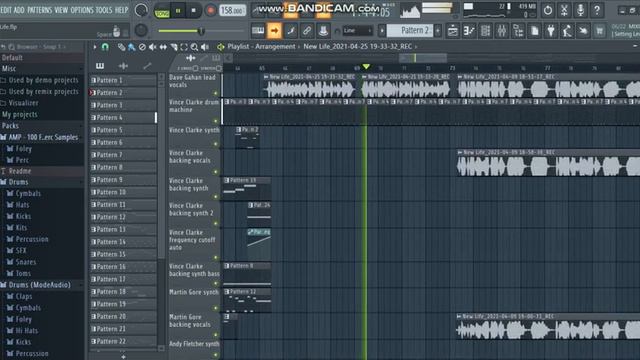640x360 pixels.
Task: Select the playlist Select tool
Action: coord(184,47)
